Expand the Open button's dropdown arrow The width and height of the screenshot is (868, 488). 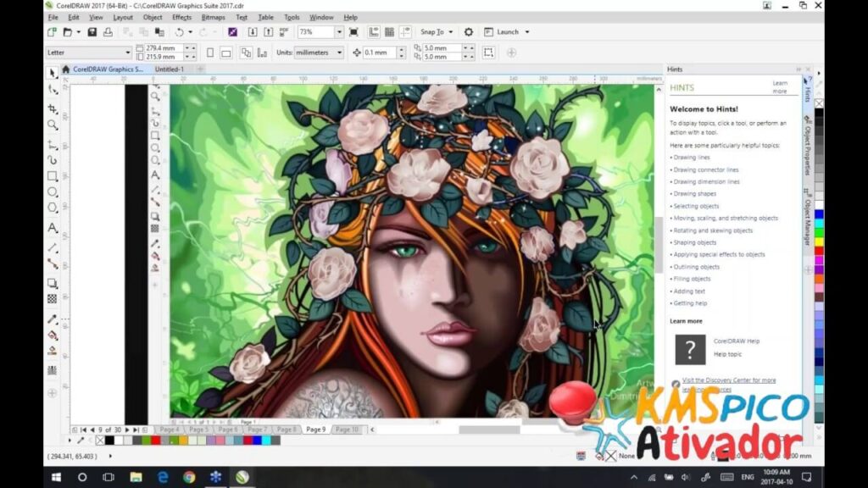78,32
